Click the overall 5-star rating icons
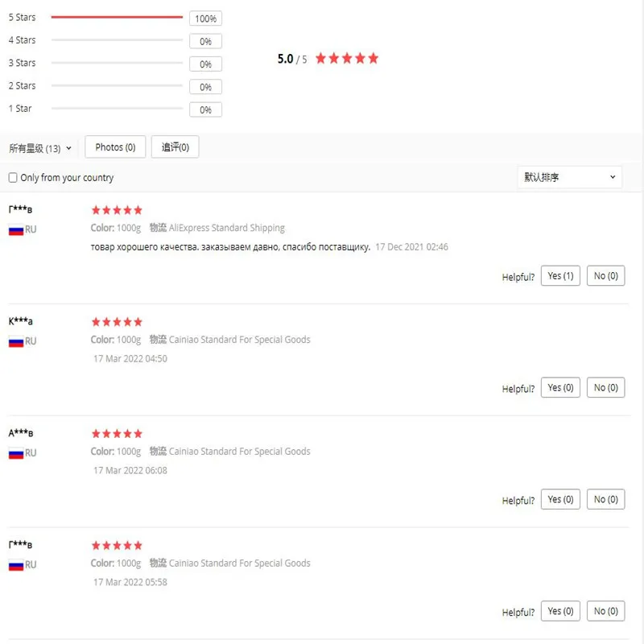This screenshot has width=644, height=644. pyautogui.click(x=346, y=58)
